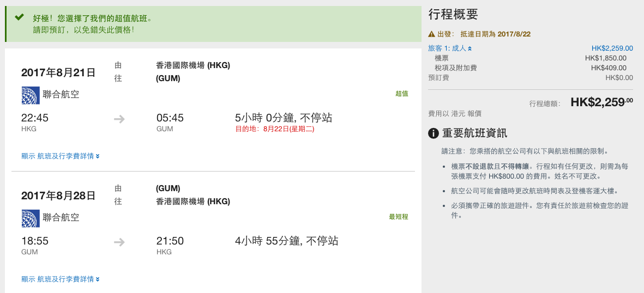Screen dimensions: 644x293
Task: Click the 2017年8月21日 departure date heading
Action: 58,72
